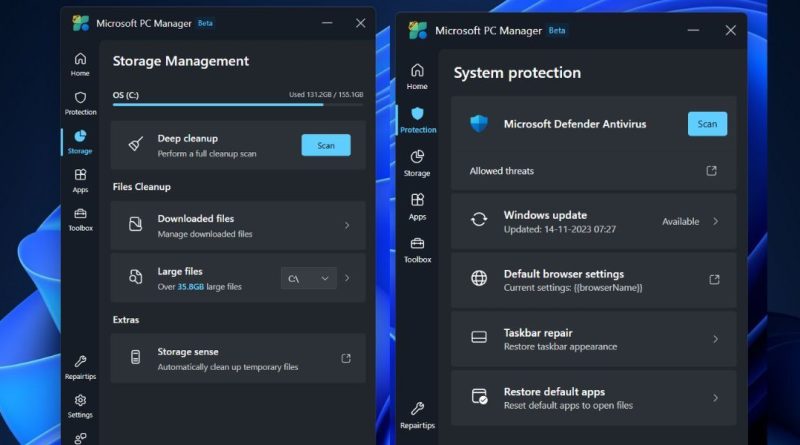800x445 pixels.
Task: Open Home in Storage Management window sidebar
Action: coord(80,64)
